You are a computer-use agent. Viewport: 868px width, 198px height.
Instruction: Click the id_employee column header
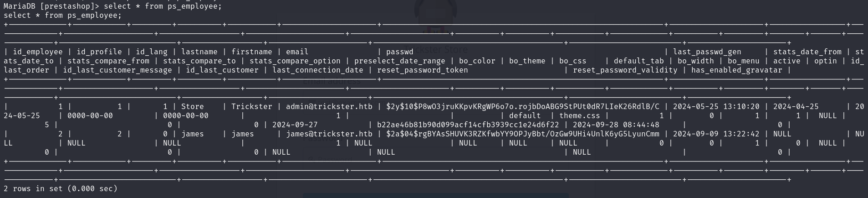point(38,52)
